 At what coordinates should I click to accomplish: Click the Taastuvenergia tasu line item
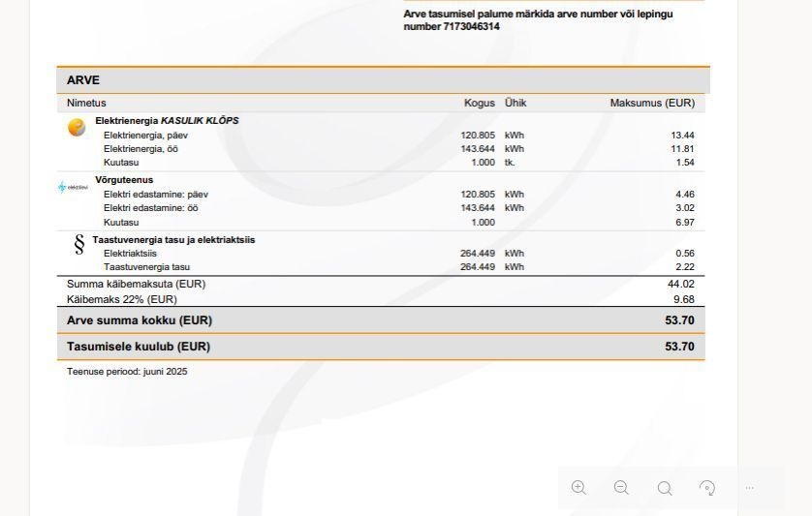(146, 267)
